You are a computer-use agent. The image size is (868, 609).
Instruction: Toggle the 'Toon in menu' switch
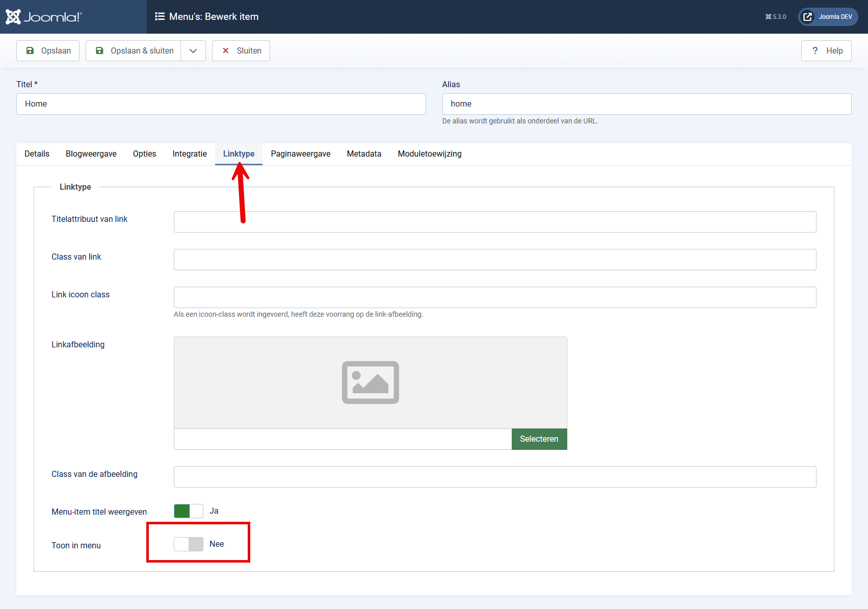(x=189, y=544)
